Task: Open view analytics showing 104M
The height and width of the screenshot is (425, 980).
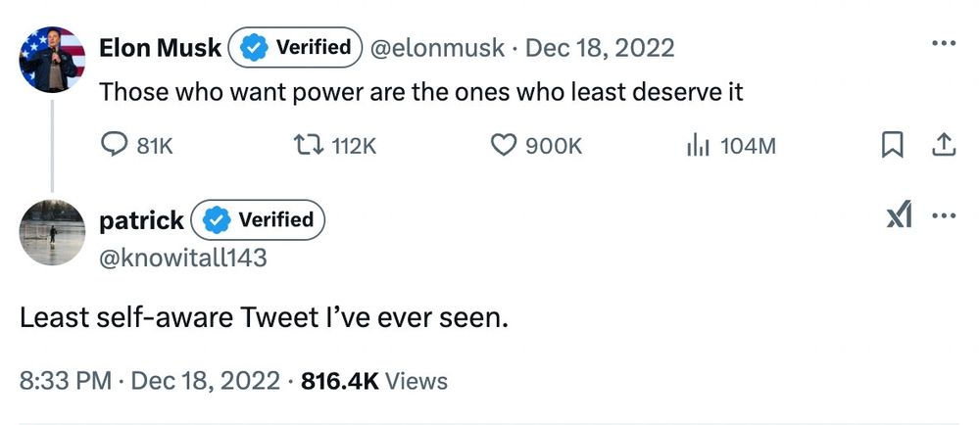Action: click(x=697, y=146)
